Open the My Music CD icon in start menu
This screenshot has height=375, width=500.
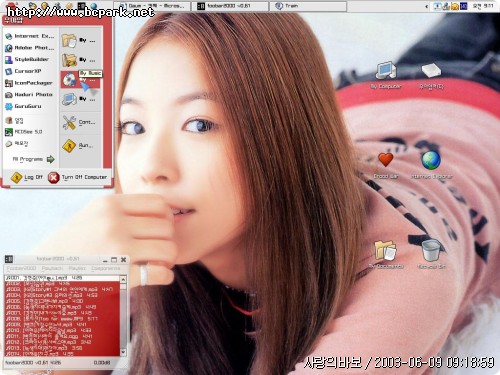click(69, 80)
